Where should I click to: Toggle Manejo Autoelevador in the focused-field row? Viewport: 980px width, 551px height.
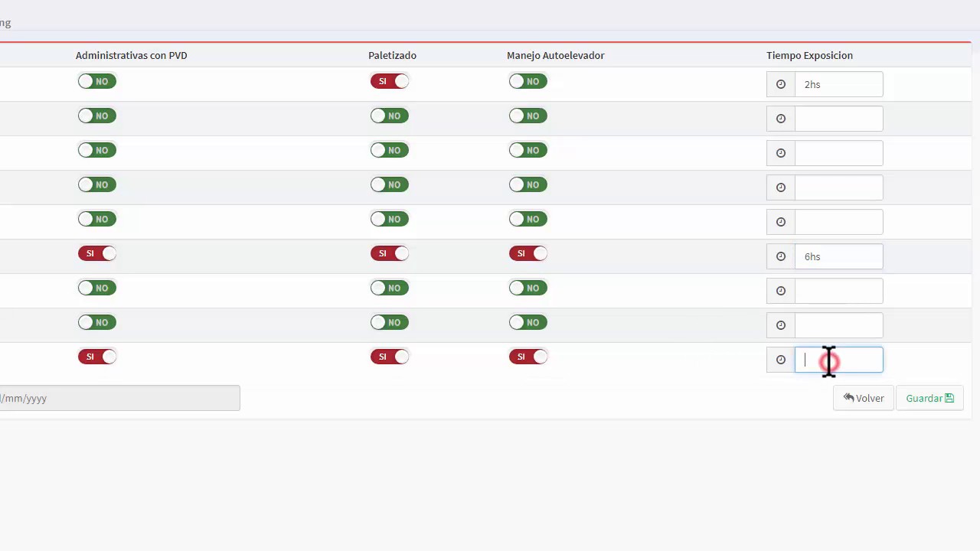click(x=528, y=357)
